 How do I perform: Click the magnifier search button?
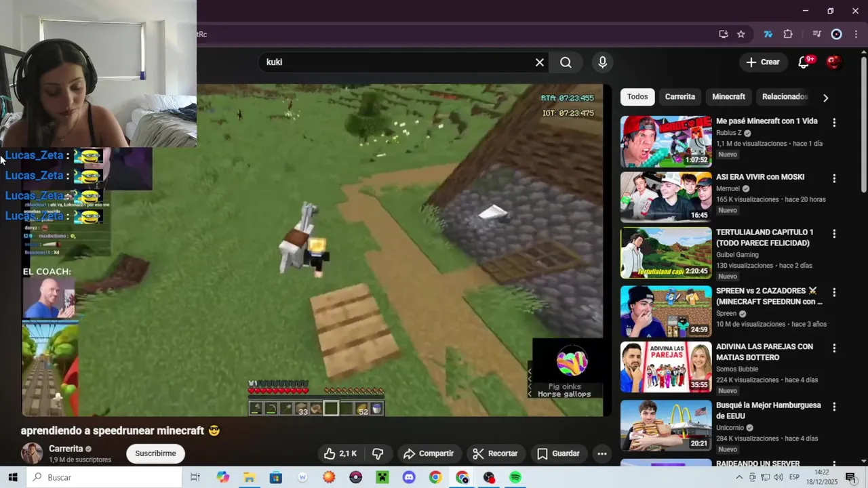[566, 62]
